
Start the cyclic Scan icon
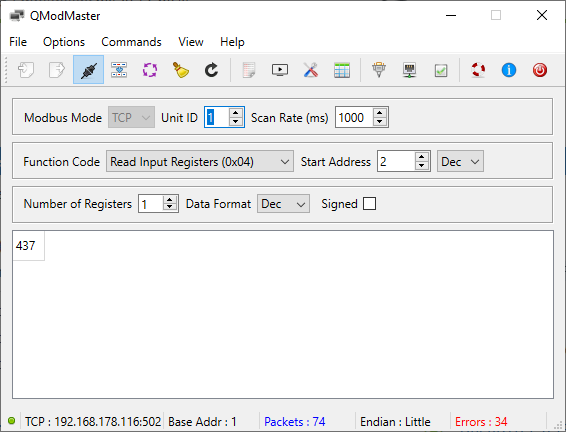click(150, 70)
